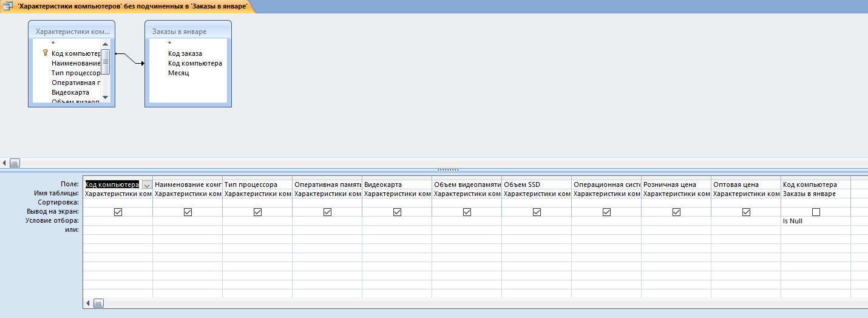868x318 pixels.
Task: Select asterisk field in Характеристики table
Action: [x=53, y=44]
